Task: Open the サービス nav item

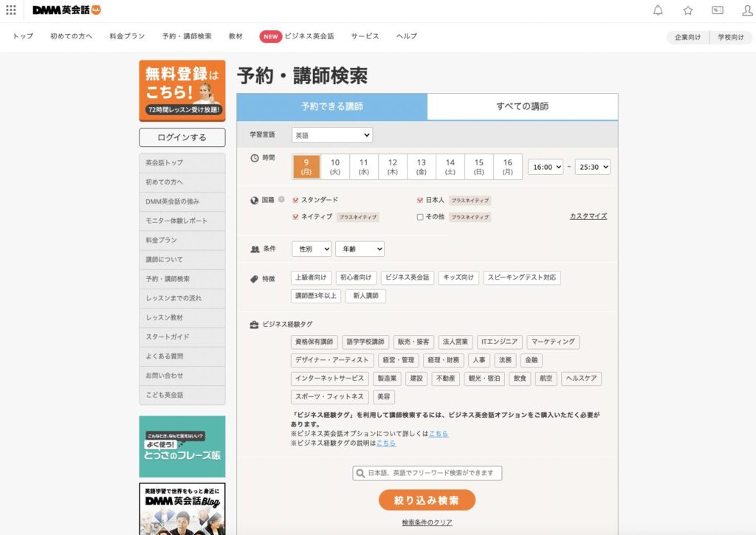Action: click(365, 36)
